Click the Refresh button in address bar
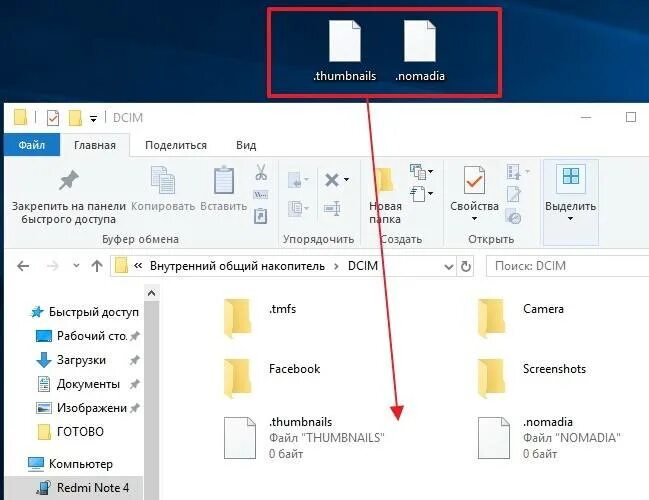This screenshot has height=500, width=649. click(466, 266)
